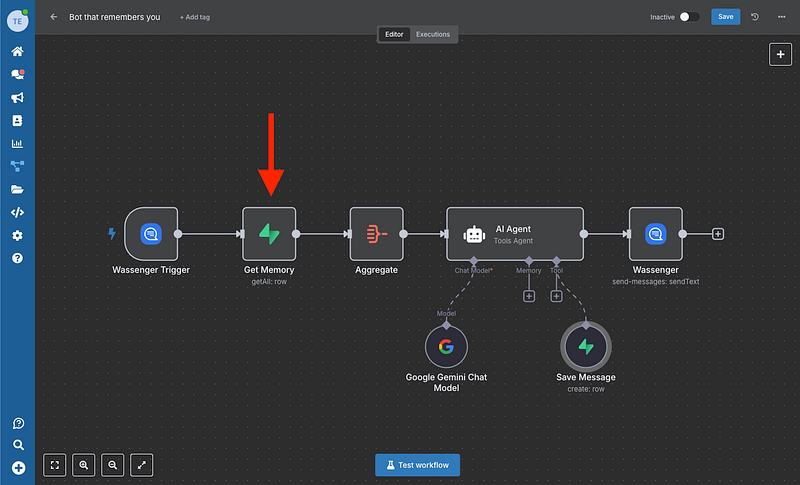Switch to the Executions tab
Viewport: 800px width, 485px height.
point(433,34)
